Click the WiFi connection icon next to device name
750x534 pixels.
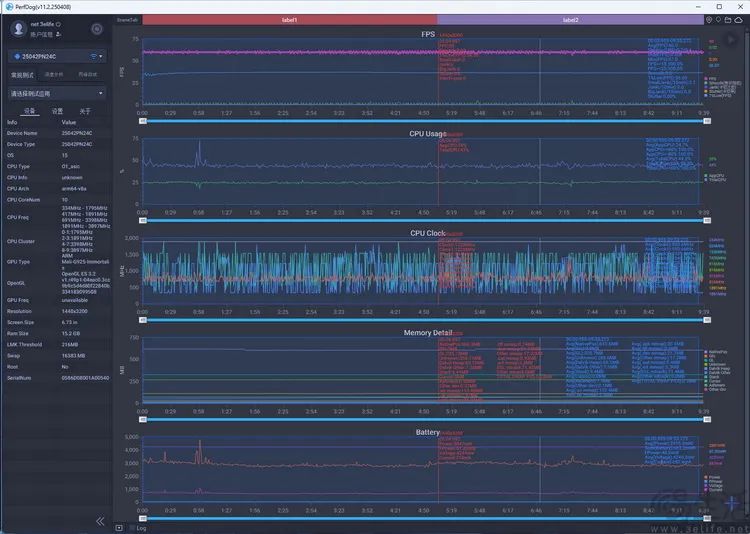tap(93, 56)
